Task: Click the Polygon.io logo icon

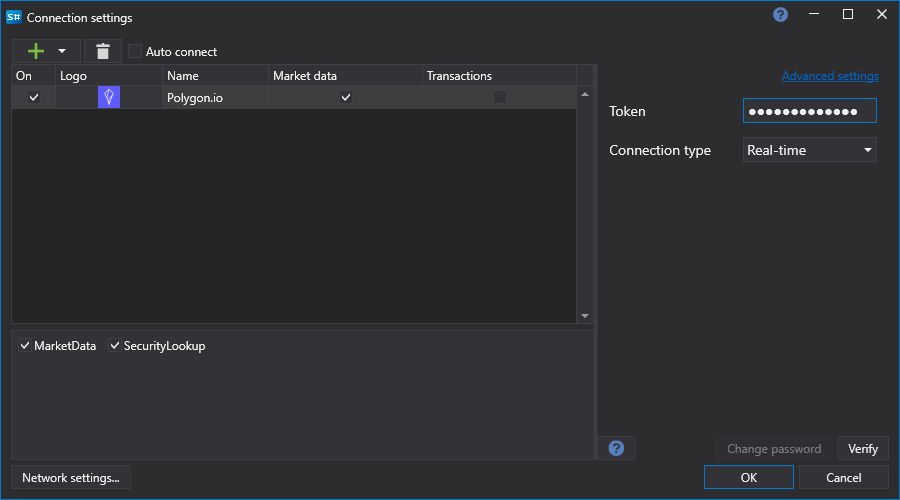Action: pos(109,97)
